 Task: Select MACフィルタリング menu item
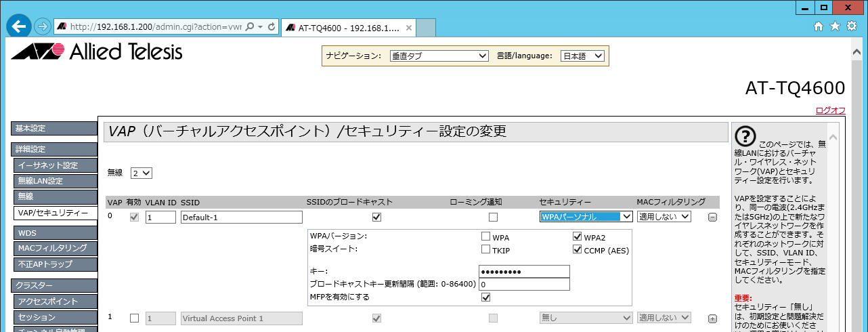(x=56, y=248)
